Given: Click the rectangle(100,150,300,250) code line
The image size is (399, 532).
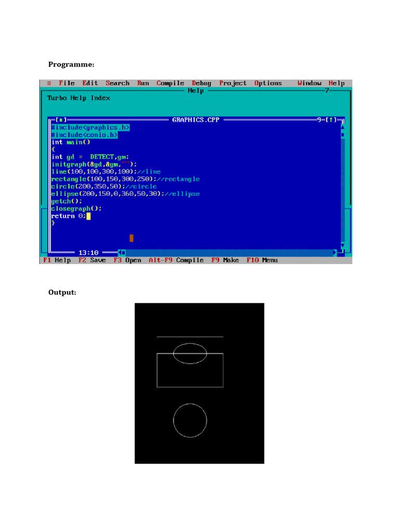Looking at the screenshot, I should 125,179.
